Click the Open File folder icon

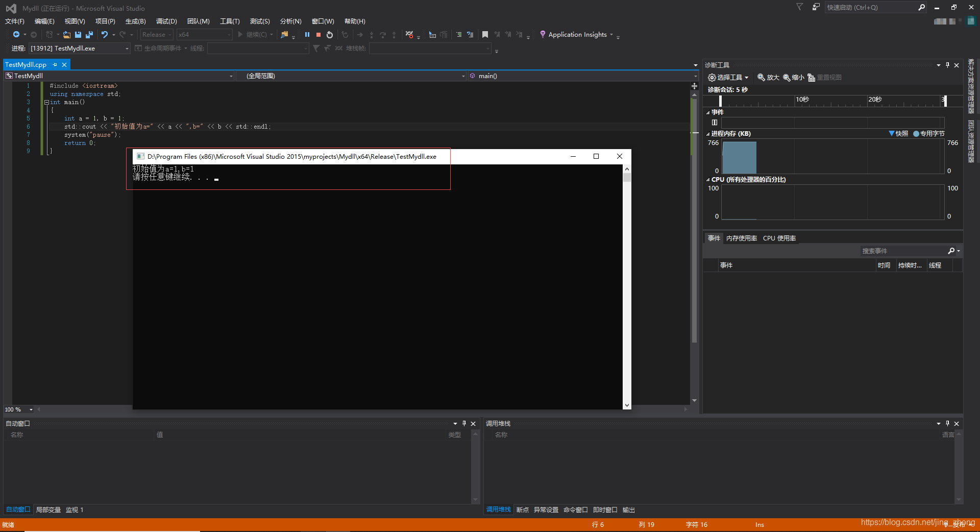pyautogui.click(x=67, y=35)
